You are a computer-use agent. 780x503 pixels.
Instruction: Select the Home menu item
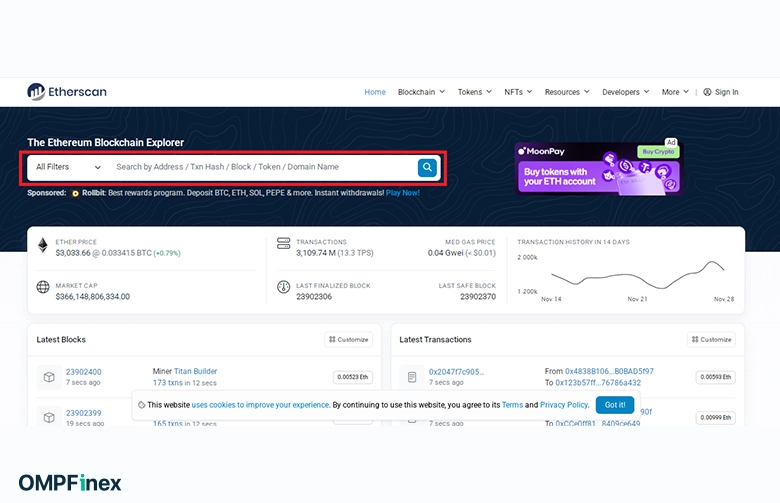click(x=375, y=92)
